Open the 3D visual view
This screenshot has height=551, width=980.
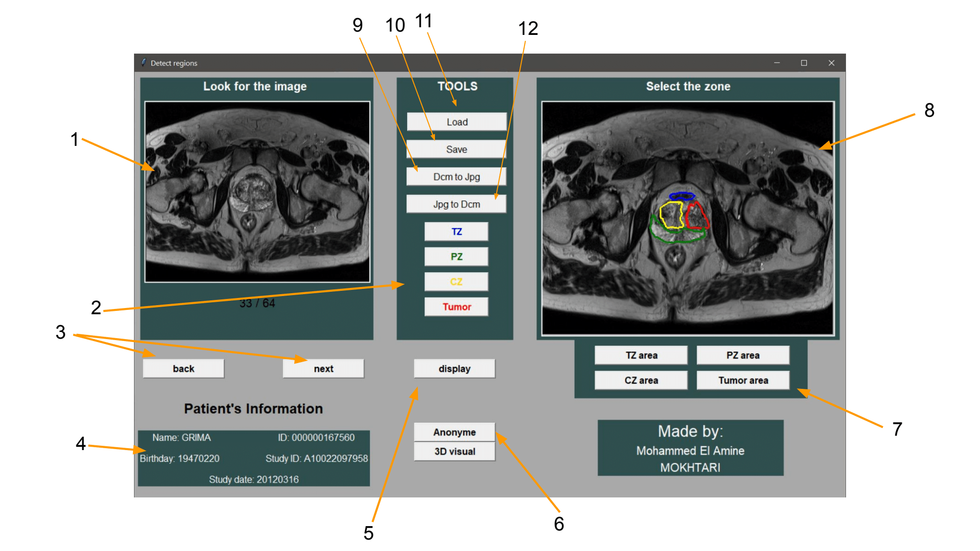coord(454,451)
